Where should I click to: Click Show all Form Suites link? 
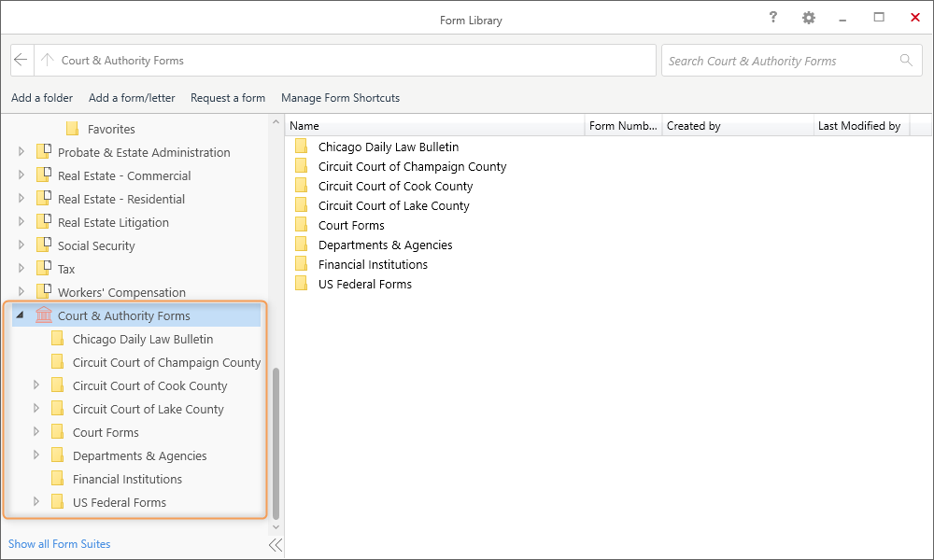pos(59,544)
